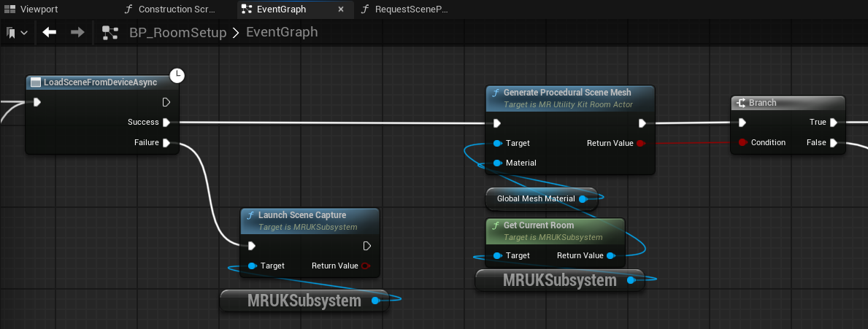Open the bookmarks dropdown in the toolbar

[17, 33]
